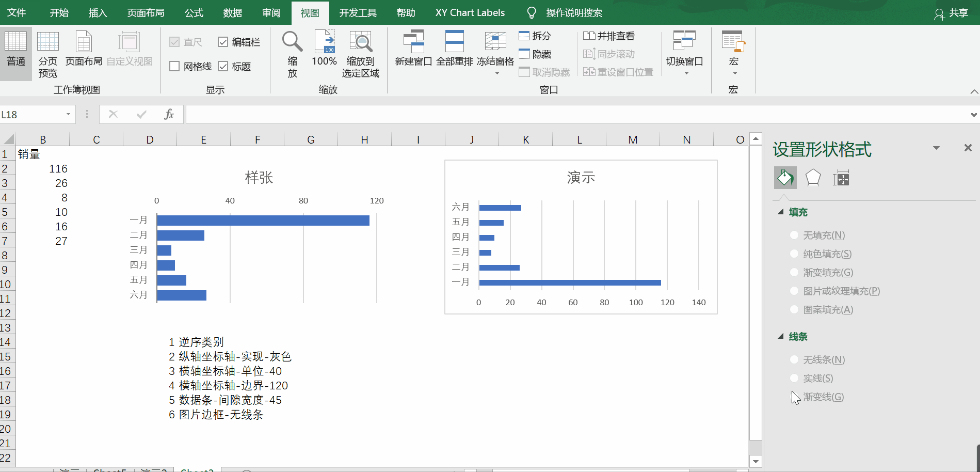Arrange All windows (全部重排)
Image resolution: width=980 pixels, height=472 pixels.
click(454, 49)
